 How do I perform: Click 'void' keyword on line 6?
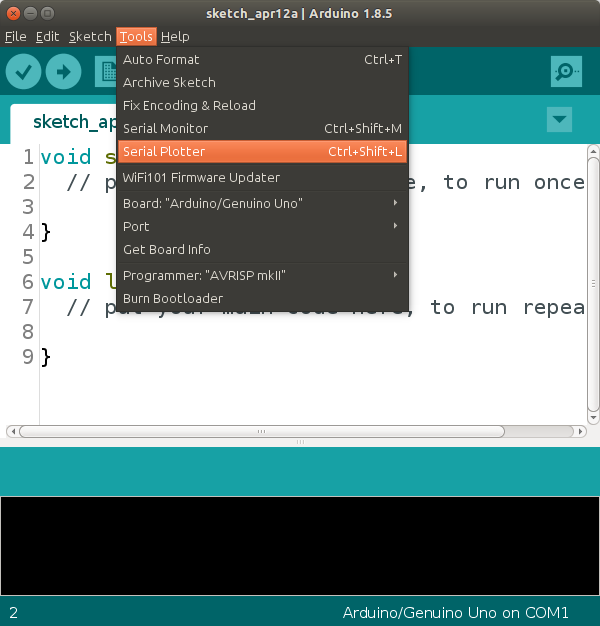click(x=66, y=282)
